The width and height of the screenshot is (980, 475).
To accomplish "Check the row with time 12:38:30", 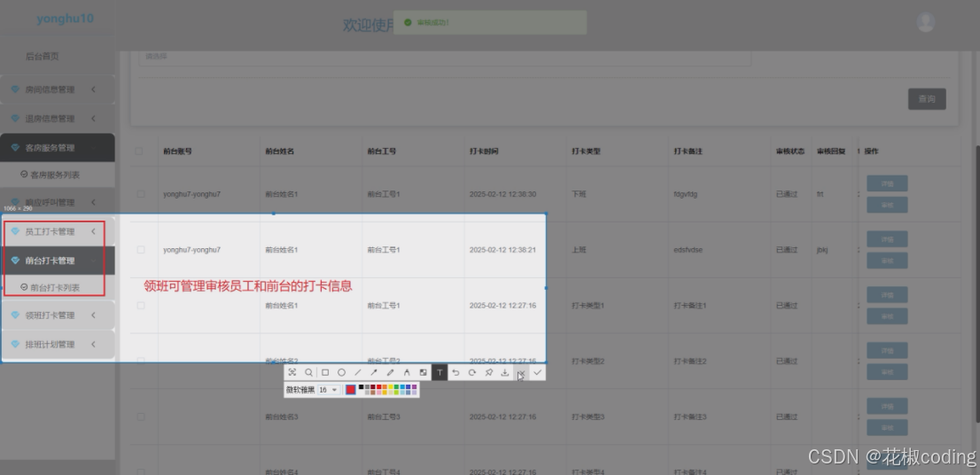I will point(141,194).
